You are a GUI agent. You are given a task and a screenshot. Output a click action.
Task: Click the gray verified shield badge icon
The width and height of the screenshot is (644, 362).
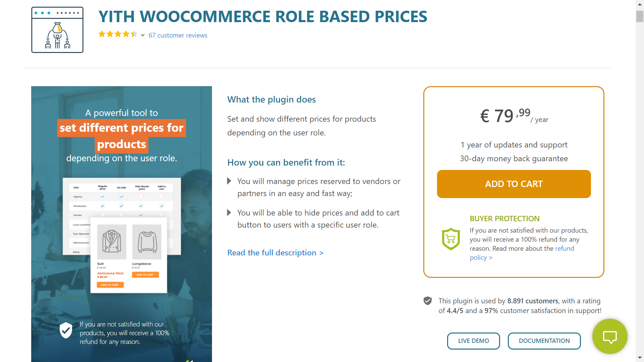(428, 301)
